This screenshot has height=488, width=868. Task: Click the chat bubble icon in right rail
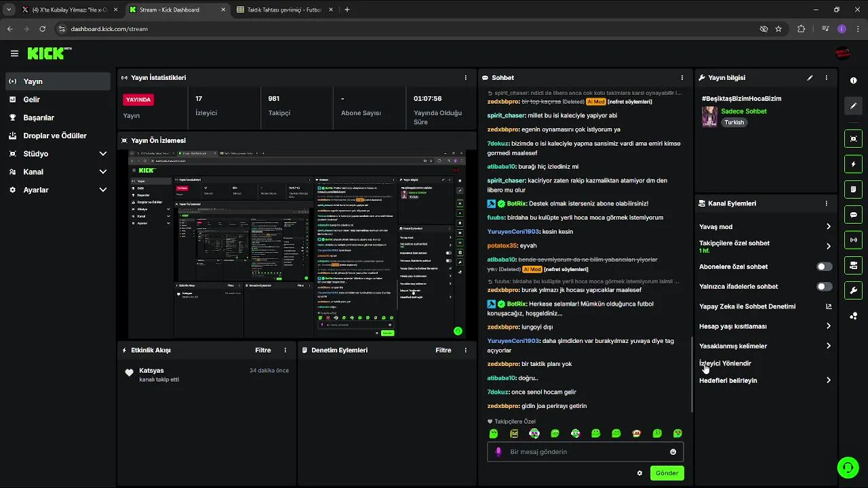click(853, 215)
